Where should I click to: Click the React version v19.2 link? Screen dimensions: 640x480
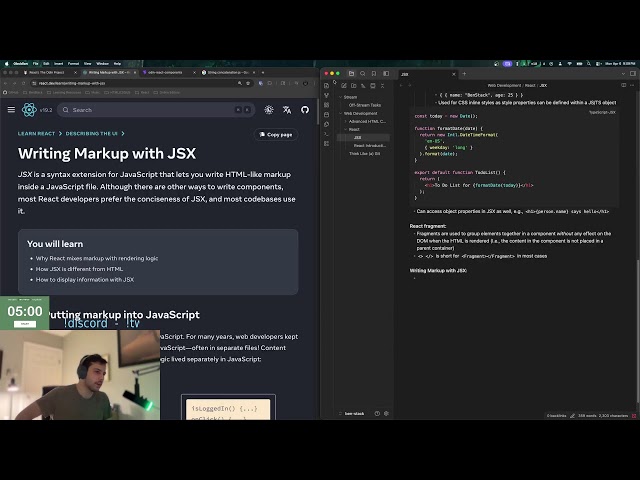[x=46, y=110]
